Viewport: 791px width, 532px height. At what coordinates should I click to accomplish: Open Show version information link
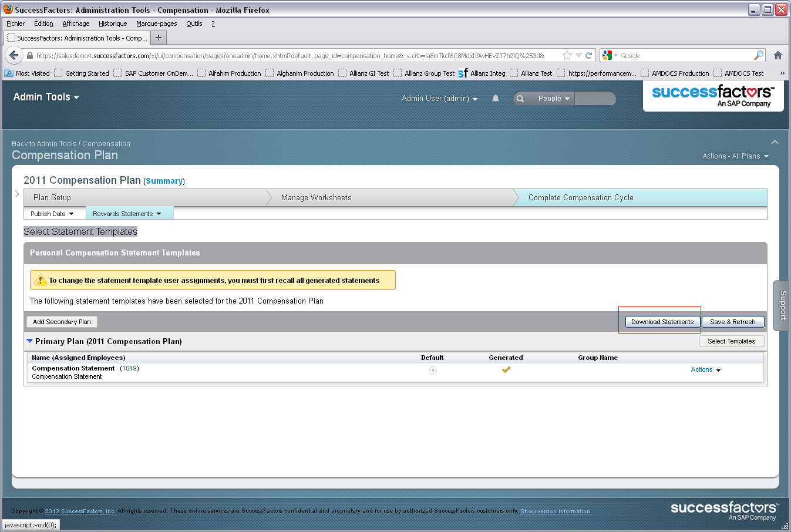point(556,511)
